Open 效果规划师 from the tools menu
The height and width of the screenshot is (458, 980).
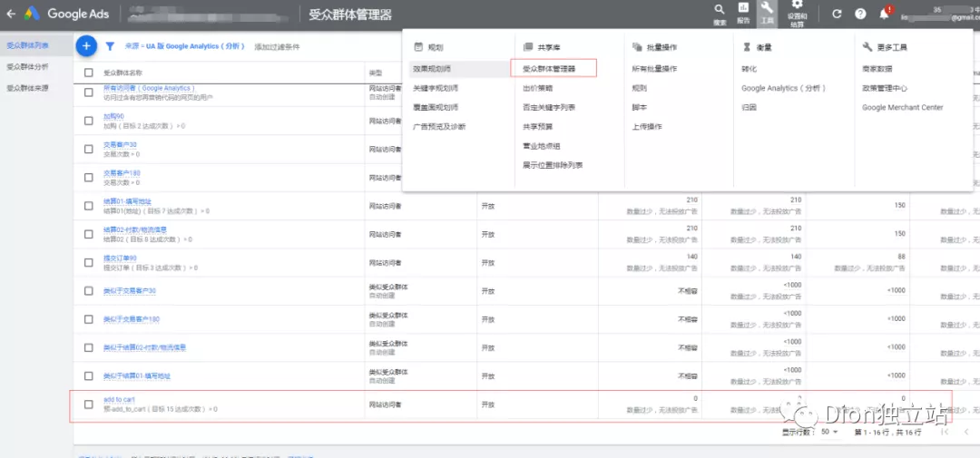click(431, 69)
